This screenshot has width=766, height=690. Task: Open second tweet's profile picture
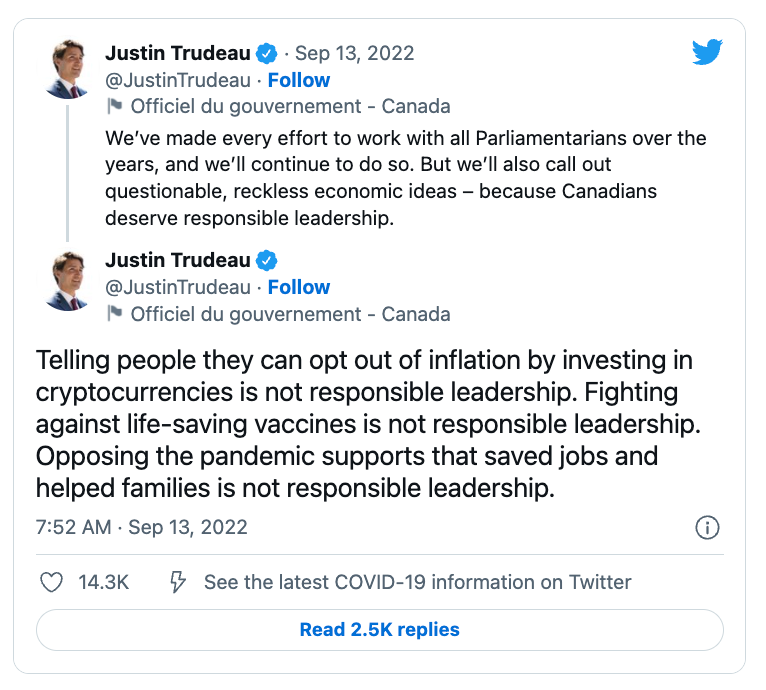click(x=67, y=281)
